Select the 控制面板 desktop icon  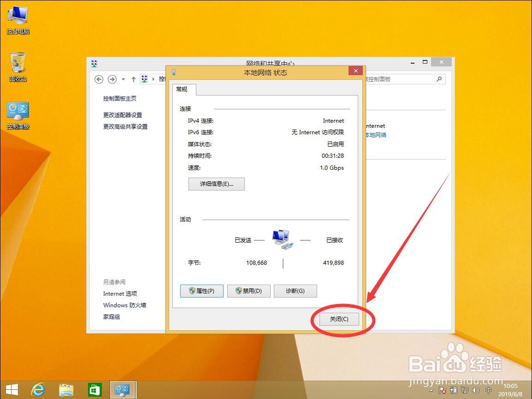pos(18,115)
